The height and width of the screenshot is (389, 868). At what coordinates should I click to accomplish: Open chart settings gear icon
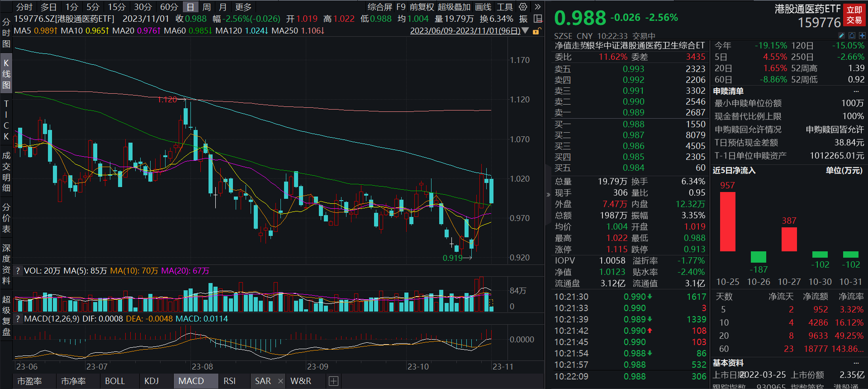523,7
